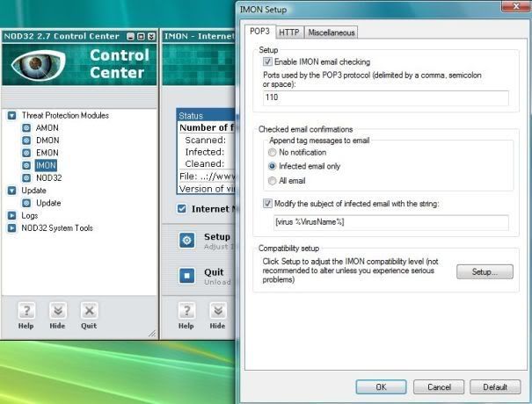This screenshot has height=404, width=532.
Task: Click the NOD32 module icon in tree
Action: point(26,177)
